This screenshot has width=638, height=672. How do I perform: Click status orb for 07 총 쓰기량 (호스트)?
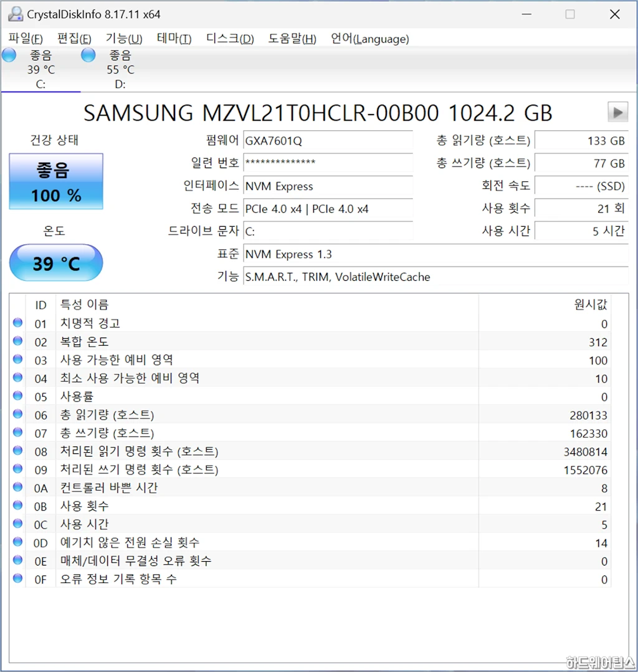pos(17,432)
